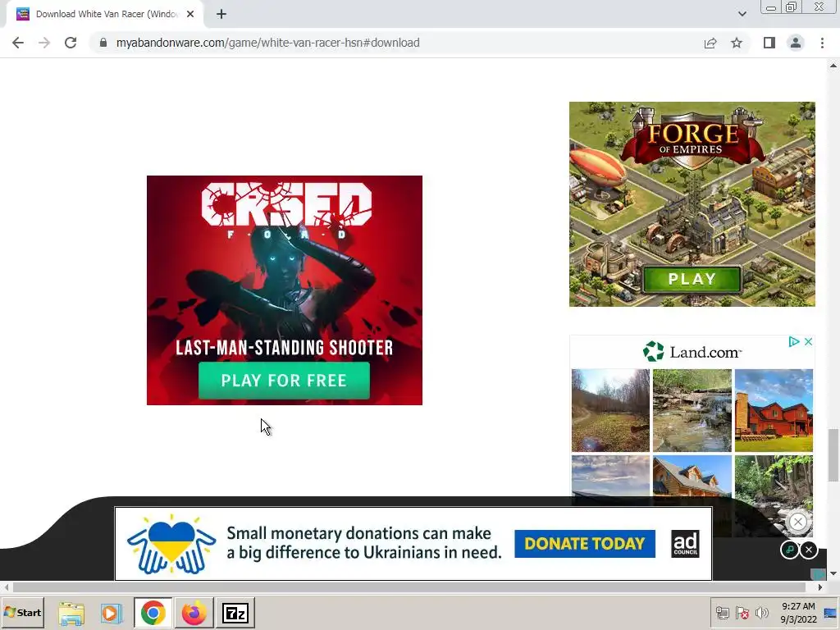Reload the current page
Screen dimensions: 840x630
[71, 43]
